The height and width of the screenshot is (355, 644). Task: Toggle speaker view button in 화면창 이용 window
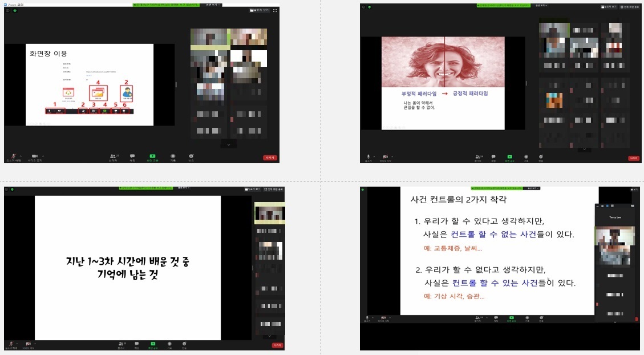point(259,10)
